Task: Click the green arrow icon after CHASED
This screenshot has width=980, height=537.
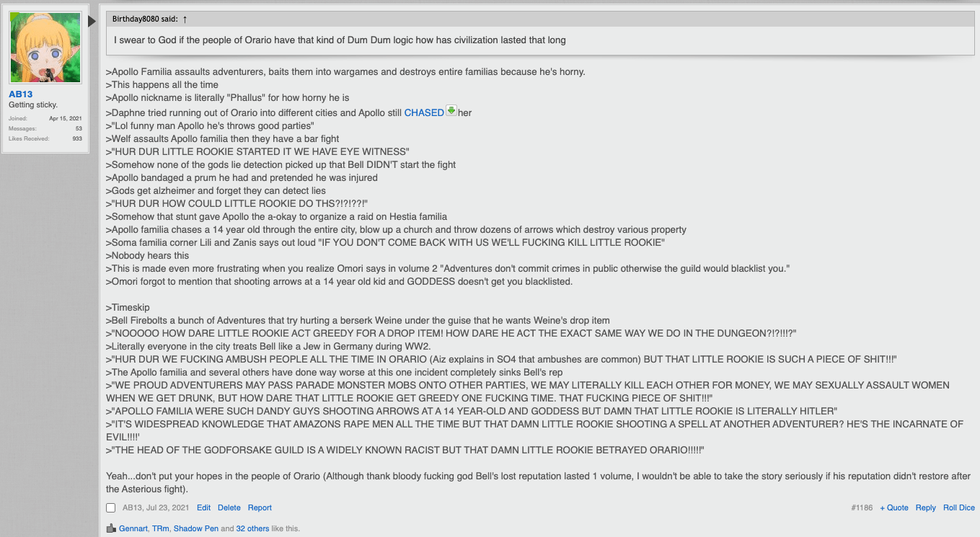Action: (451, 111)
